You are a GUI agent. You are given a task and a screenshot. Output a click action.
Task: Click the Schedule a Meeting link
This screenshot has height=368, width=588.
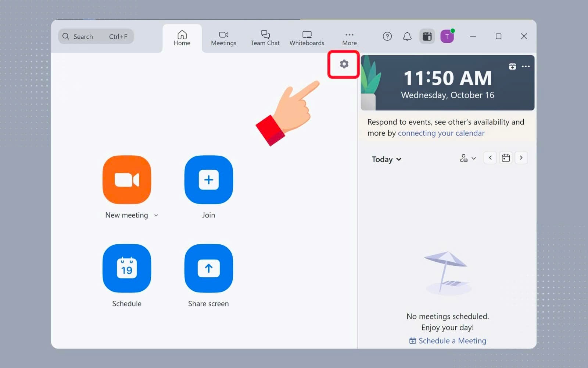(x=448, y=341)
